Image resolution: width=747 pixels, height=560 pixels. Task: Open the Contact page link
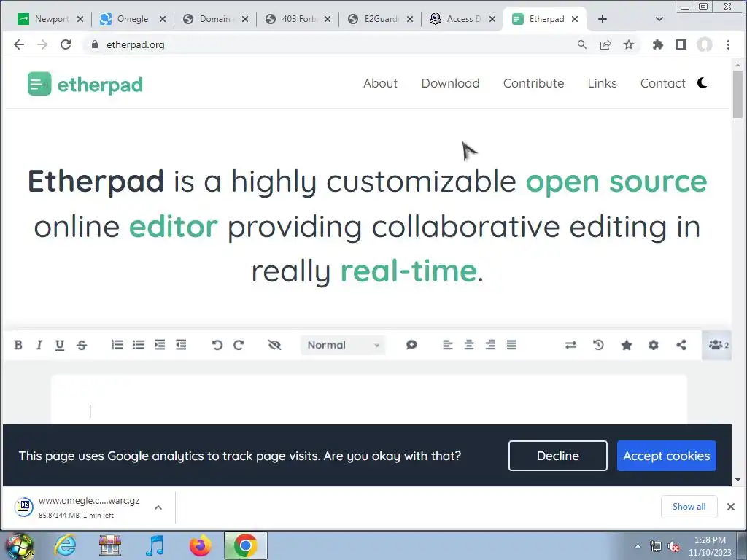[x=662, y=83]
